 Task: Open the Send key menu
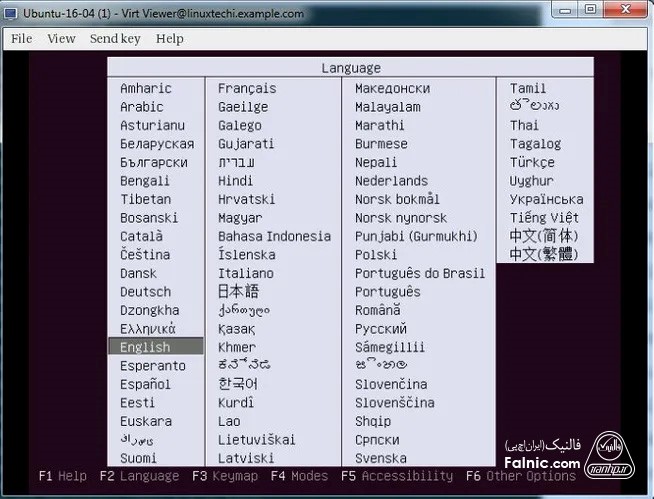[x=115, y=39]
